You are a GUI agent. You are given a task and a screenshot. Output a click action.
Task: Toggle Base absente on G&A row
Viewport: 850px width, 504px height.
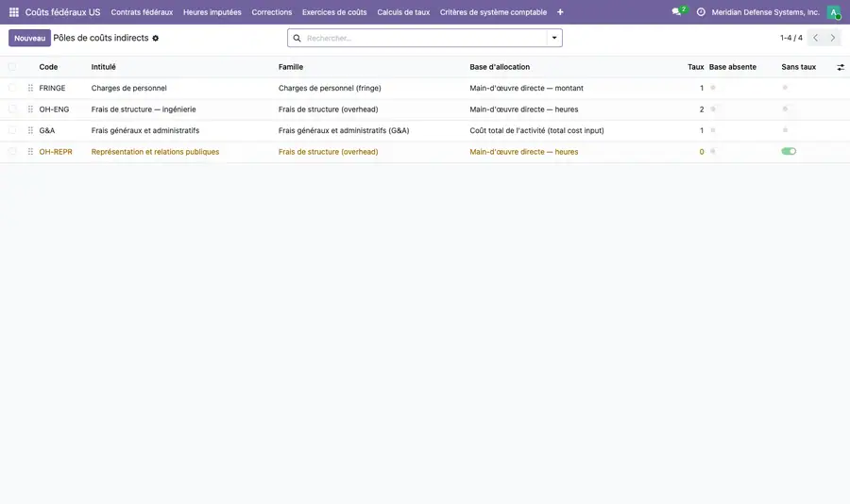click(713, 130)
